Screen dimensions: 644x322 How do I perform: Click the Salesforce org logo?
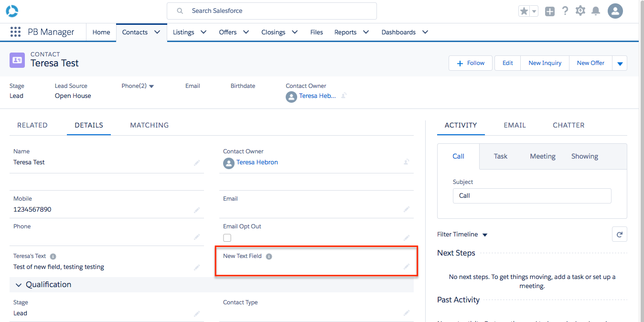click(x=12, y=11)
